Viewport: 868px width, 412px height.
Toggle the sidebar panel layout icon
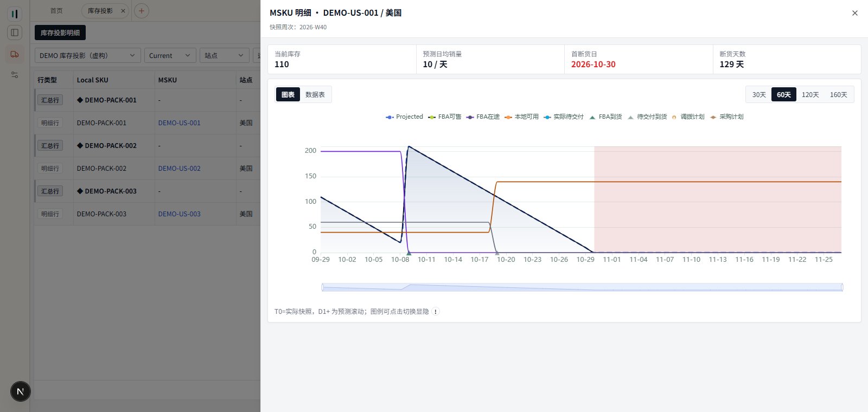[15, 33]
